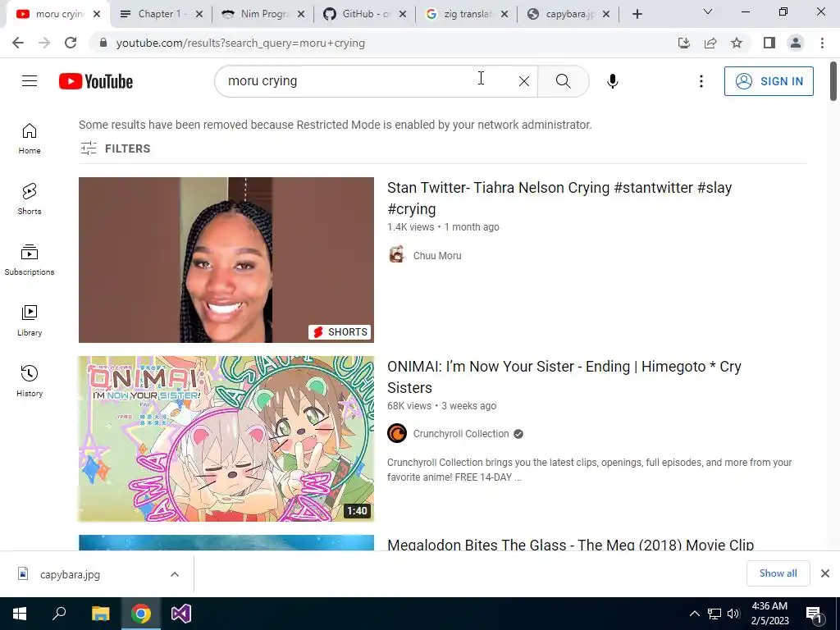
Task: Click the Chuu Moru channel avatar
Action: [x=396, y=255]
